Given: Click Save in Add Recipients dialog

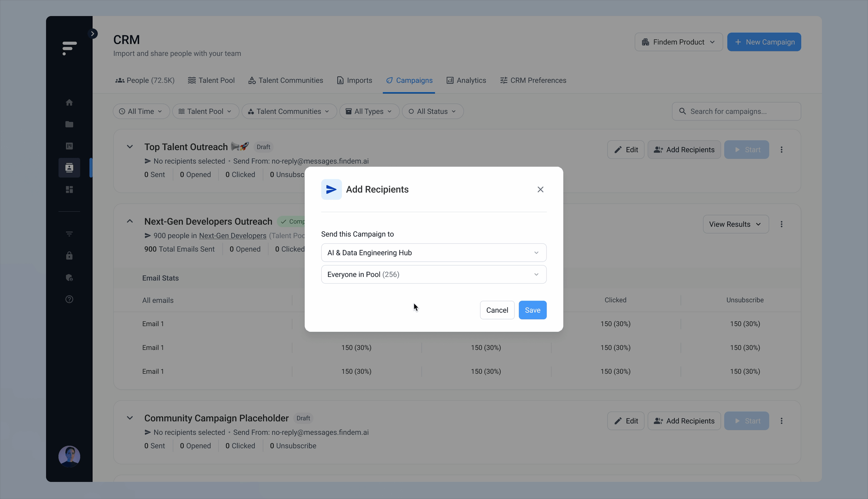Looking at the screenshot, I should click(x=532, y=310).
